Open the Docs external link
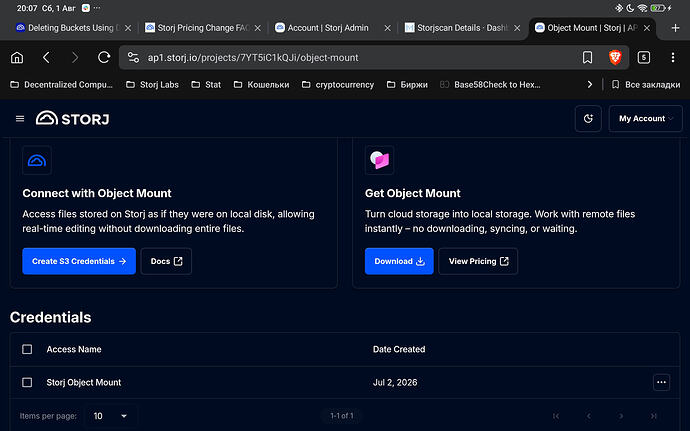The width and height of the screenshot is (690, 431). tap(166, 261)
